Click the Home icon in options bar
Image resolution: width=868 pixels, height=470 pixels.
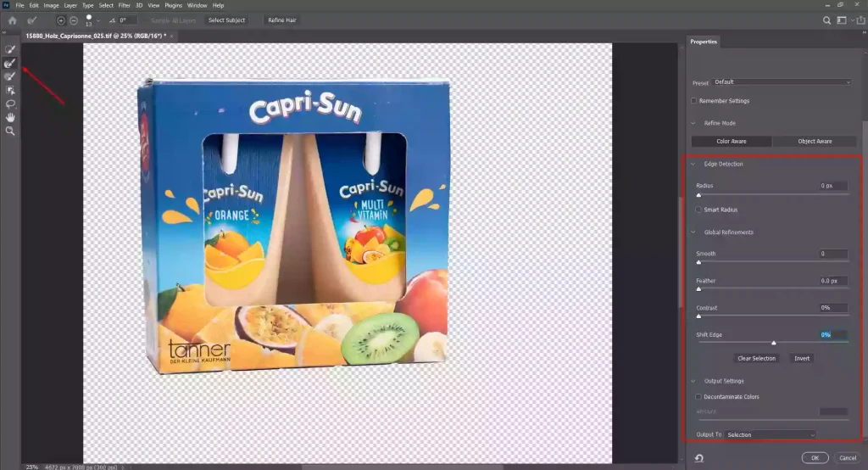point(12,20)
